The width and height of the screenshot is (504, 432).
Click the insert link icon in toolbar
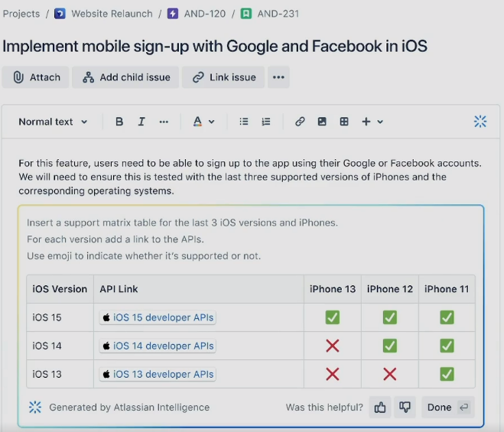click(x=300, y=122)
